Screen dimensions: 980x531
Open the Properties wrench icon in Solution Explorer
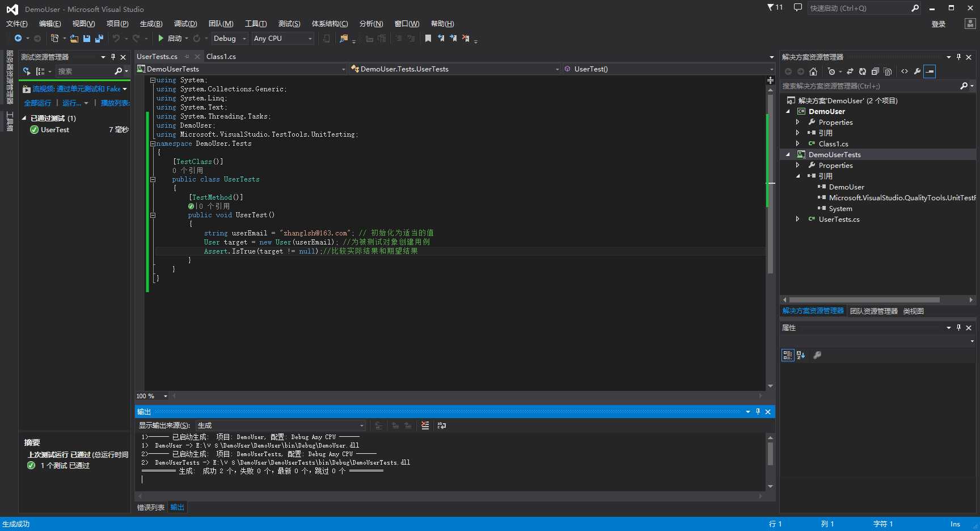point(917,71)
